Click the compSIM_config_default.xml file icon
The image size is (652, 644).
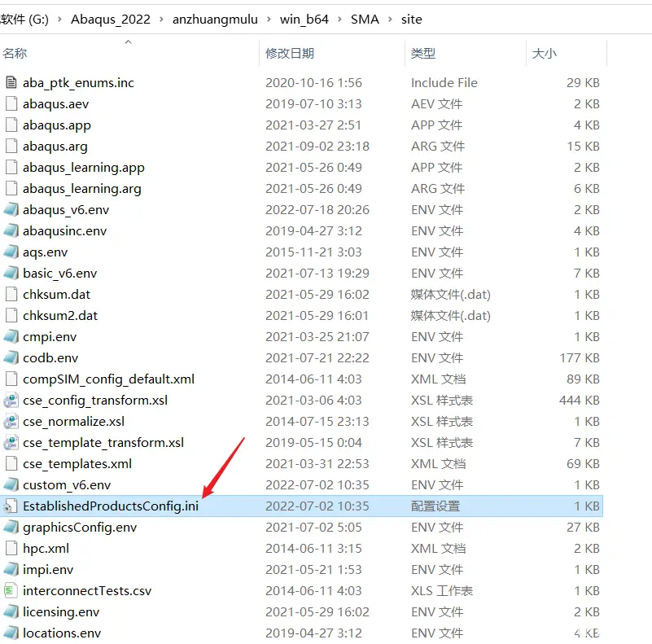click(11, 379)
